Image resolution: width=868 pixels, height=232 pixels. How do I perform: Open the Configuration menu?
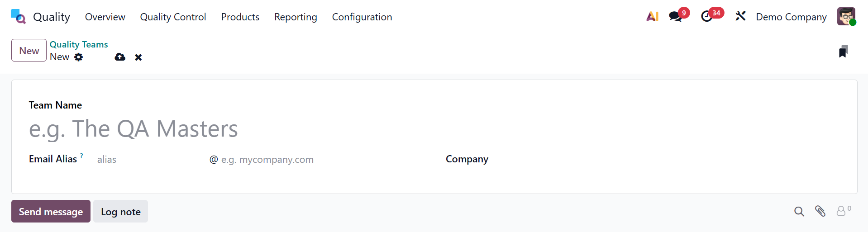[362, 17]
